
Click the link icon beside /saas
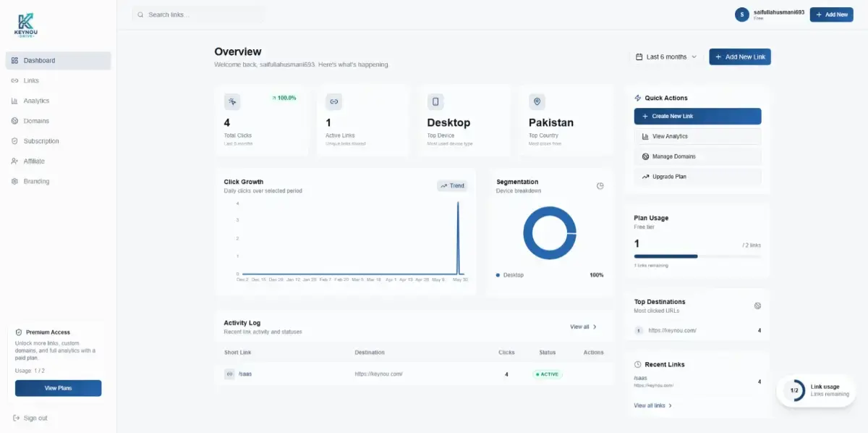(229, 374)
